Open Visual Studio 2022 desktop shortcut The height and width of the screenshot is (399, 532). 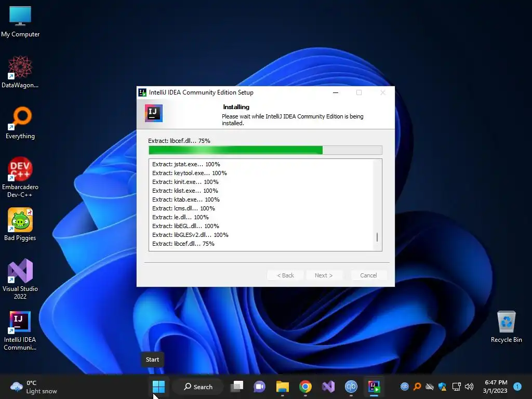click(x=20, y=279)
